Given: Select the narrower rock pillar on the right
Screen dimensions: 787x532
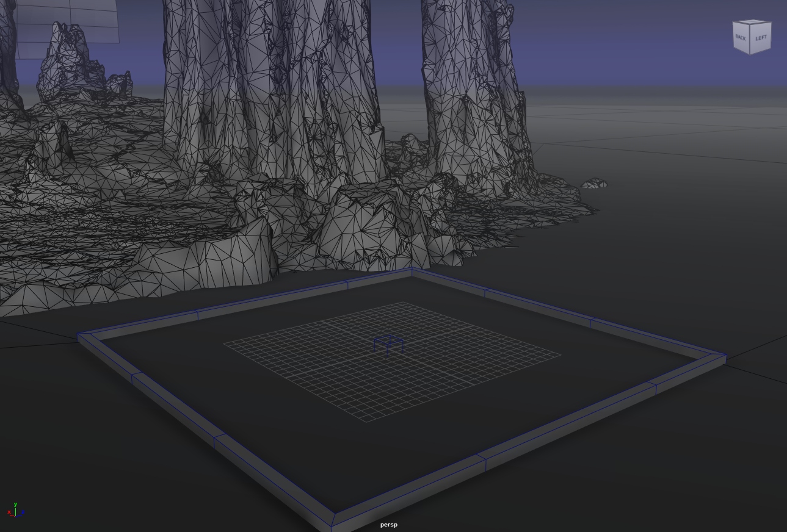Looking at the screenshot, I should click(x=470, y=92).
